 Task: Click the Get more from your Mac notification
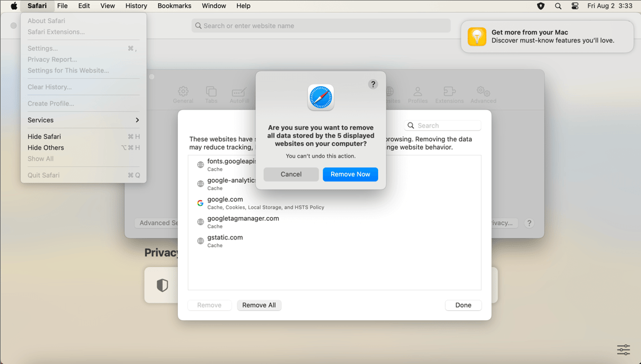click(x=547, y=36)
